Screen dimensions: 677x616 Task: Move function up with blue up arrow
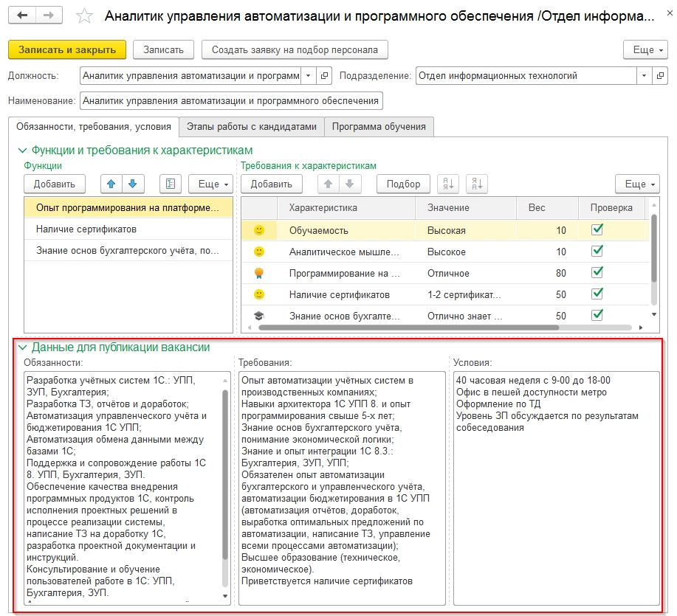tap(111, 184)
